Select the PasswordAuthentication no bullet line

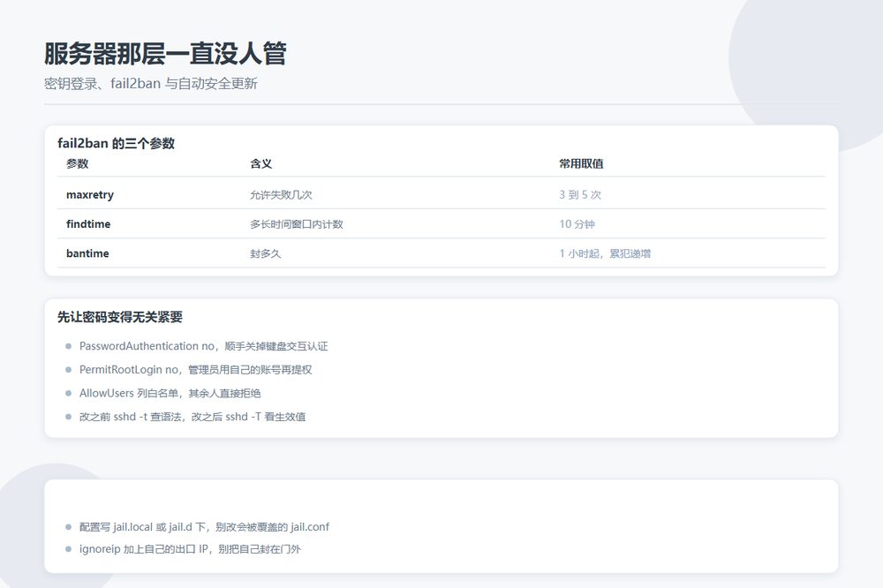203,346
